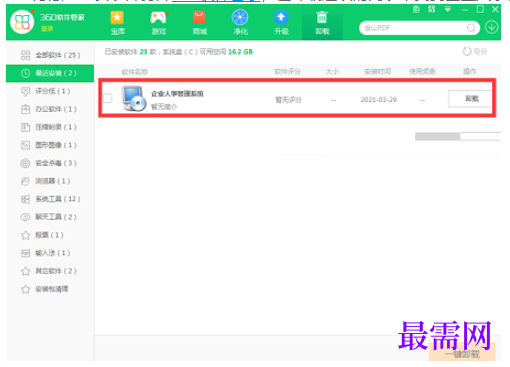Show 系统工具 (12) category

coord(50,199)
